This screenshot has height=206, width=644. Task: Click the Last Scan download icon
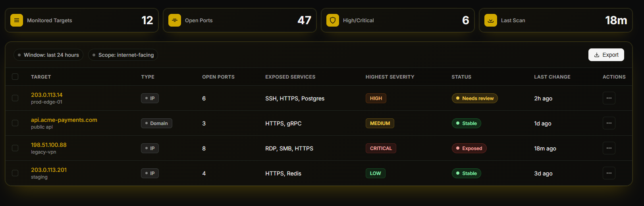[x=491, y=20]
